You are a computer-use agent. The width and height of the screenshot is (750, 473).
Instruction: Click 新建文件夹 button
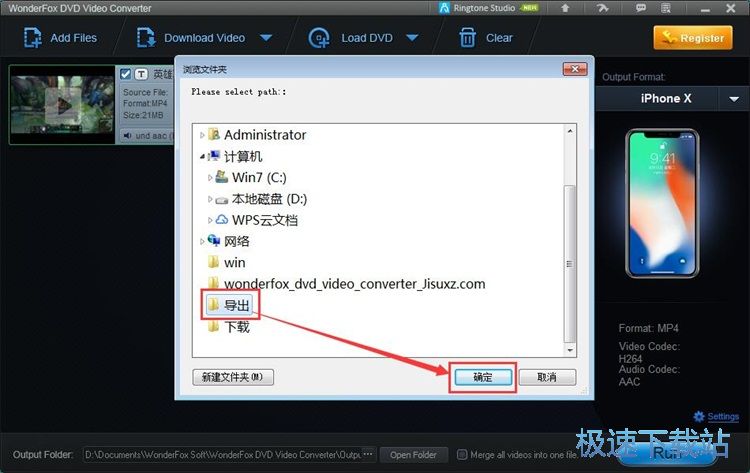233,377
